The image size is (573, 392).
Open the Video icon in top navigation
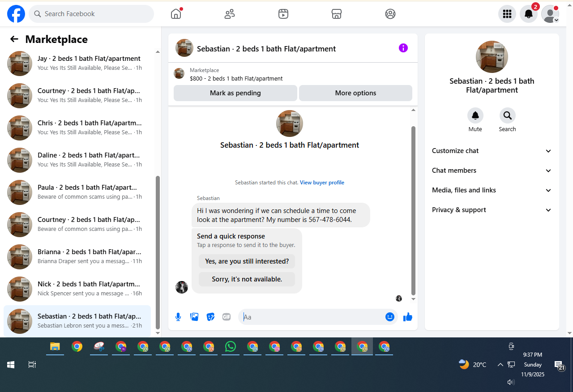283,14
